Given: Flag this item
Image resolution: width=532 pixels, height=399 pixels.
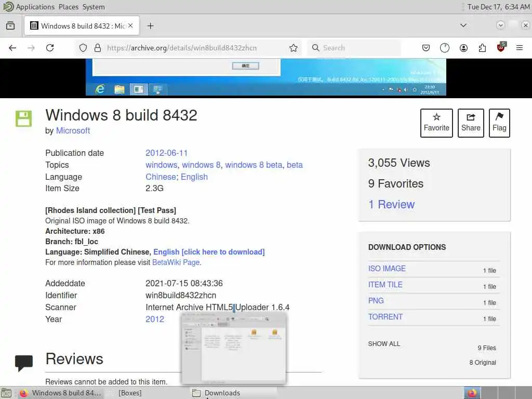Looking at the screenshot, I should click(499, 123).
